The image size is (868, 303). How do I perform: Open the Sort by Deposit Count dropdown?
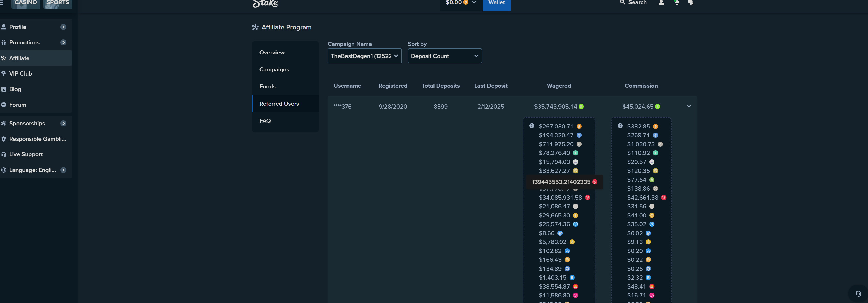coord(445,56)
